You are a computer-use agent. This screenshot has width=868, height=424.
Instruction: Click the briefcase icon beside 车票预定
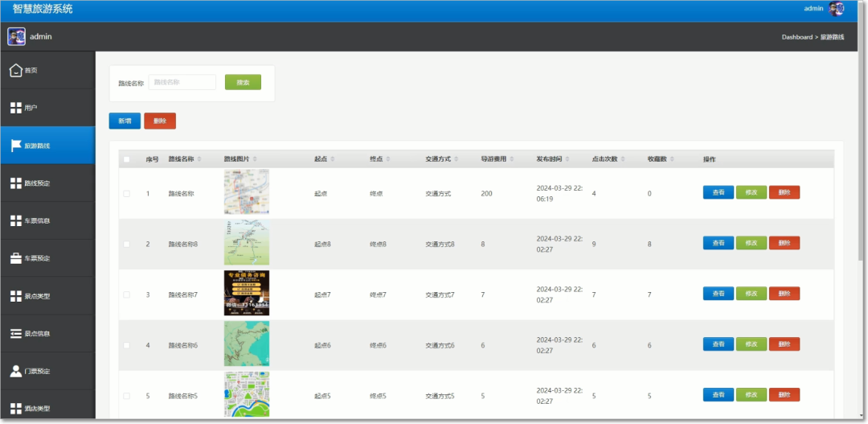tap(16, 258)
